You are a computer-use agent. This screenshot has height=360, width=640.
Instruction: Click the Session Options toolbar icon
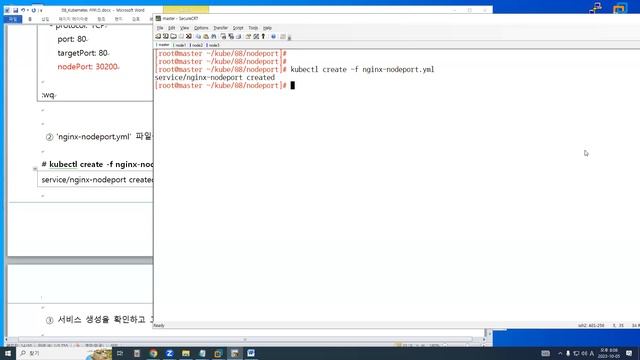tap(248, 36)
